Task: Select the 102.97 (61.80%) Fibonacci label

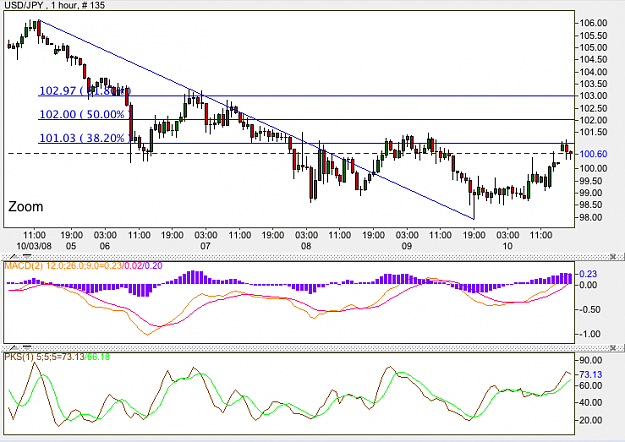Action: [85, 90]
